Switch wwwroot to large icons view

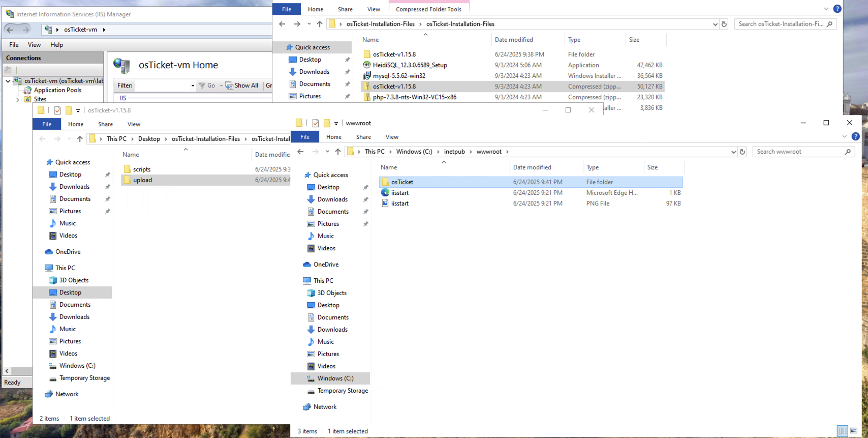click(x=854, y=431)
